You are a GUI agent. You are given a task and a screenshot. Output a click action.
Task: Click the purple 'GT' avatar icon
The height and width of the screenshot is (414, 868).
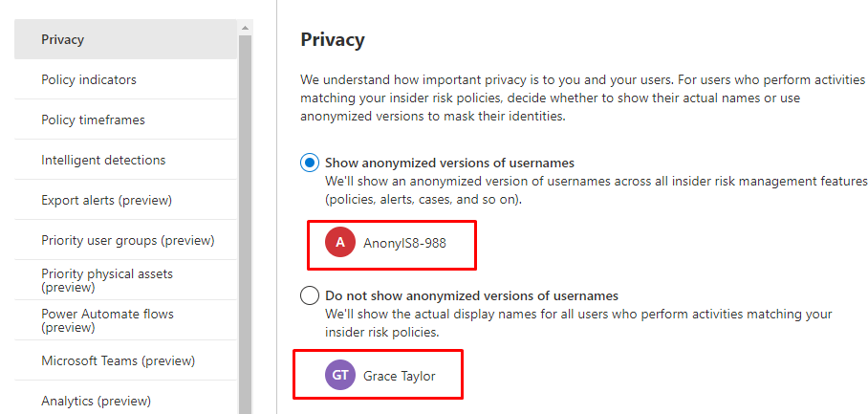click(x=340, y=376)
